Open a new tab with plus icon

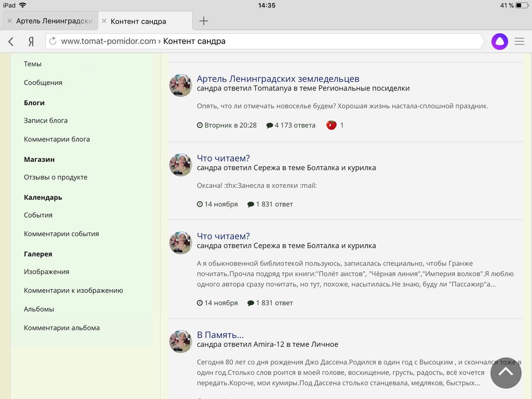click(204, 21)
